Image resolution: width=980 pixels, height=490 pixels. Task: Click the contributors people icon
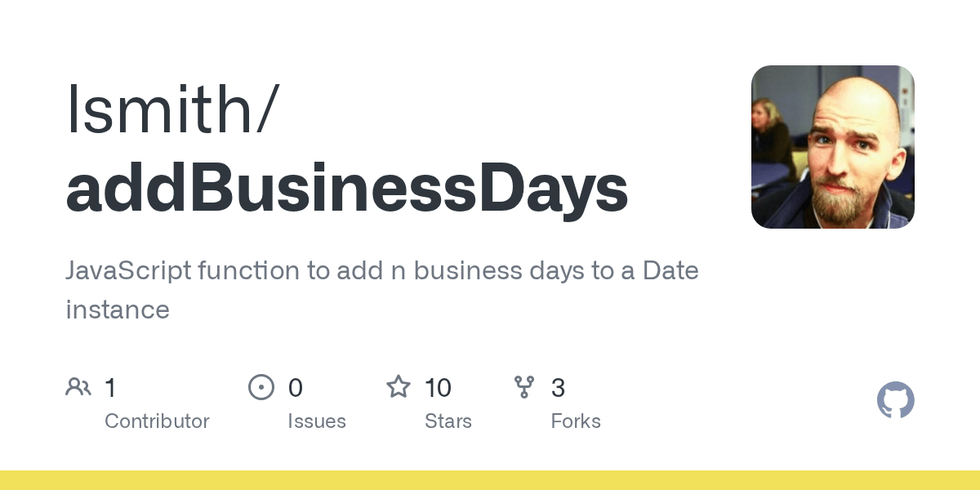coord(78,387)
